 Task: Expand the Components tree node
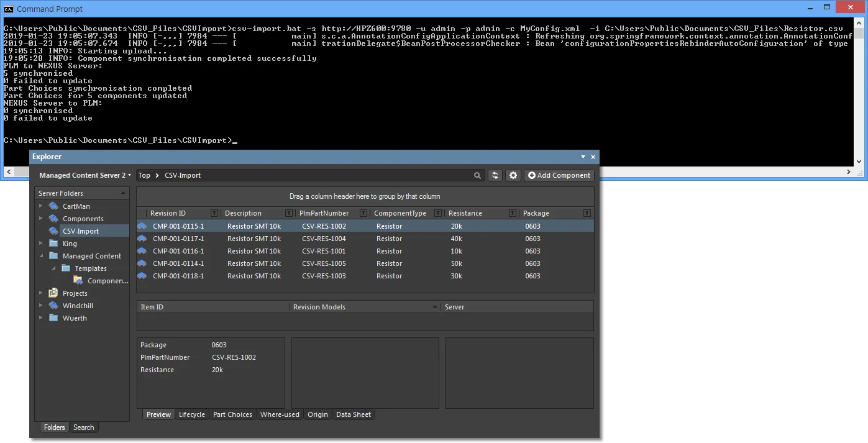[x=41, y=219]
